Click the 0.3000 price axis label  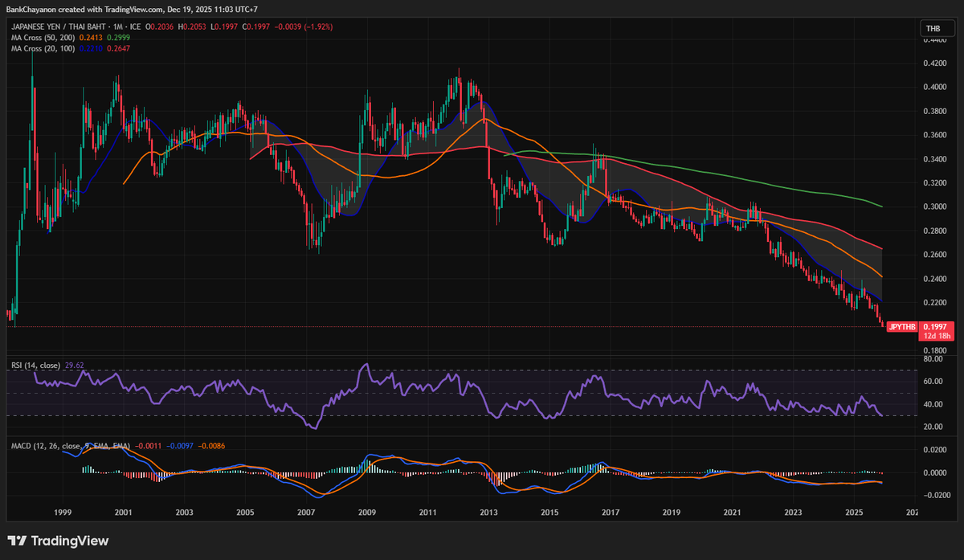[933, 206]
